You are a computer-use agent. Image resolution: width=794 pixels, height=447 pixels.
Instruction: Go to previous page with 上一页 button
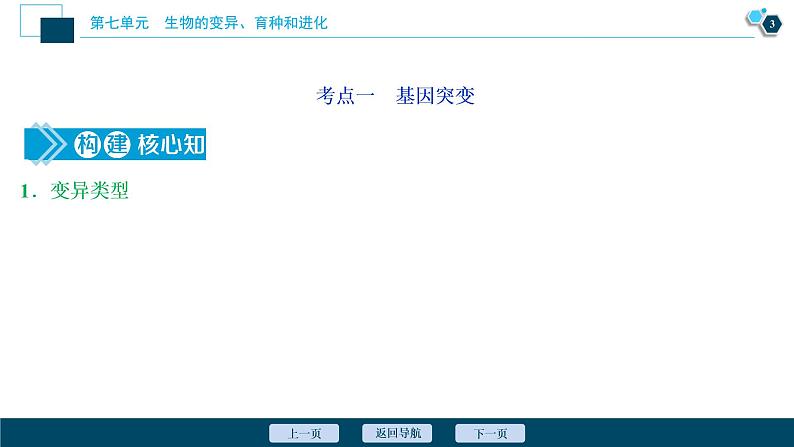pos(304,433)
